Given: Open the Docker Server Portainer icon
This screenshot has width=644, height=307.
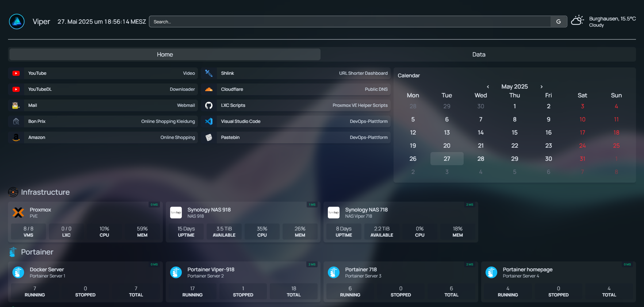Looking at the screenshot, I should (18, 272).
